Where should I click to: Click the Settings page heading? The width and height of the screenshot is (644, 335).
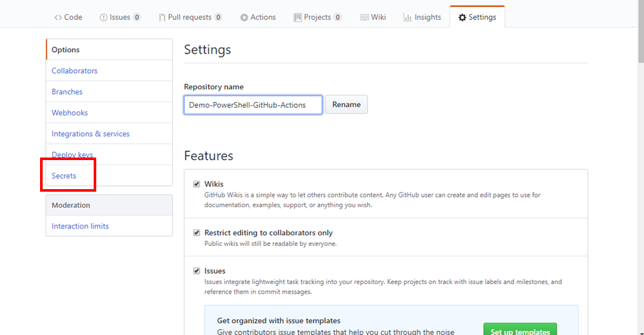[207, 50]
